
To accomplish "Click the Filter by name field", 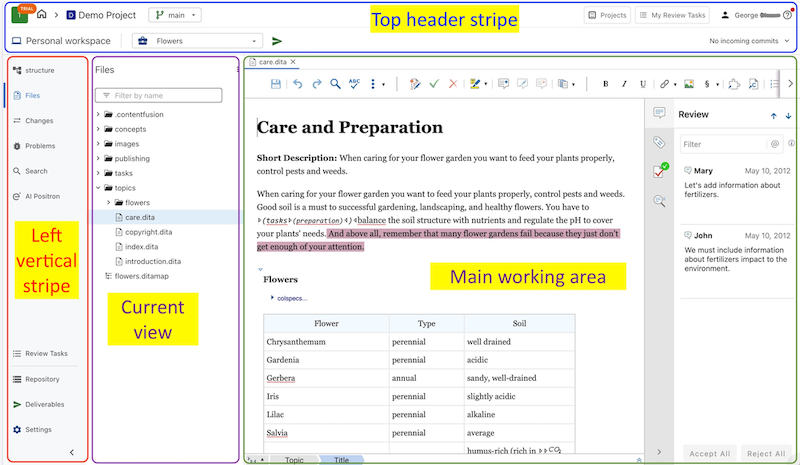I will [166, 96].
